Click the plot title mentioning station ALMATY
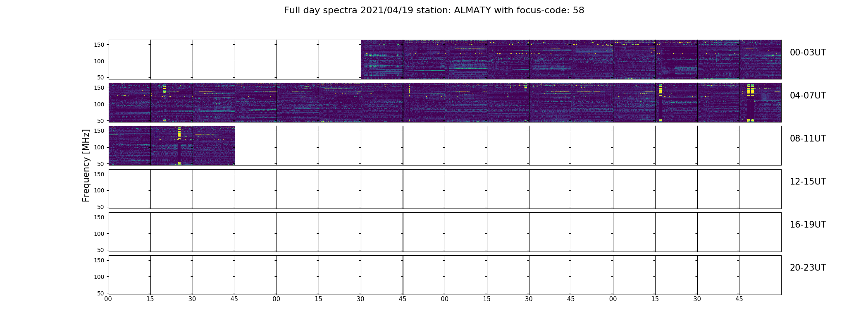Viewport: 868px width, 331px height. coord(434,10)
